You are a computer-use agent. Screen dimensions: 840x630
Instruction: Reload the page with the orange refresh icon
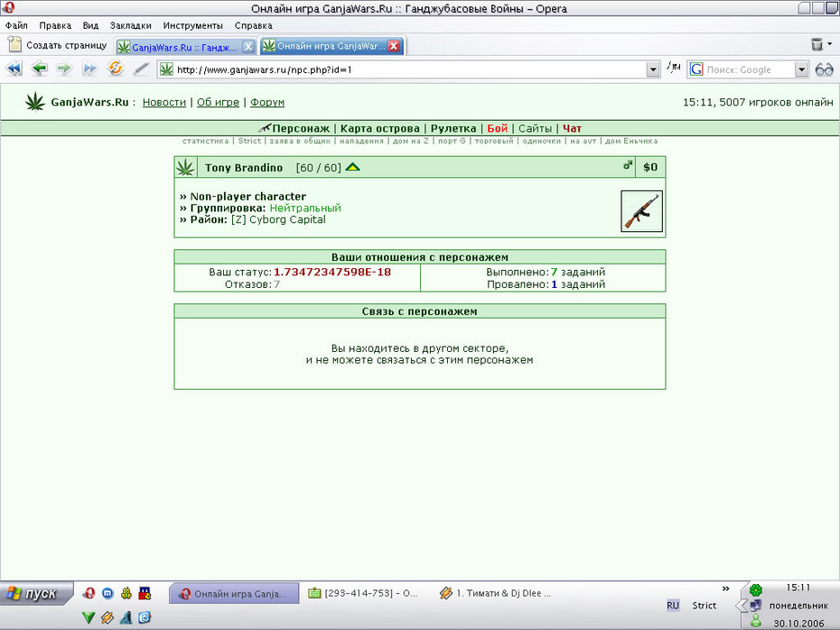[x=116, y=69]
